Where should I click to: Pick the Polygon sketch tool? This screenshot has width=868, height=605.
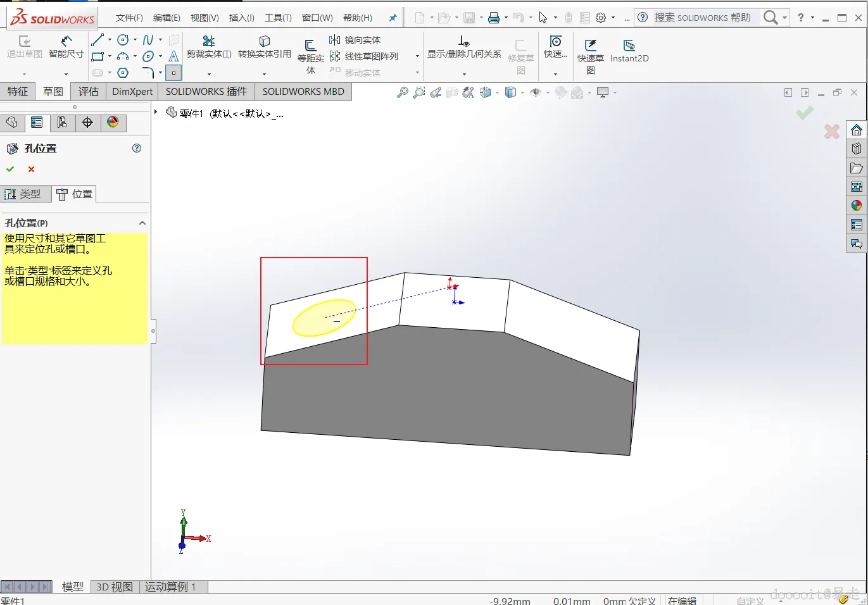tap(123, 73)
